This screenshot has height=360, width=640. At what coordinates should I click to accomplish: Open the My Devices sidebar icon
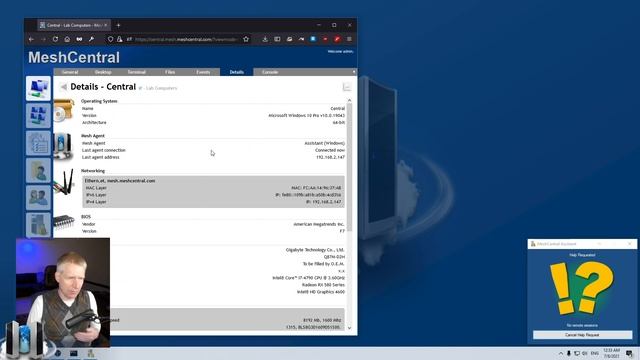[38, 88]
